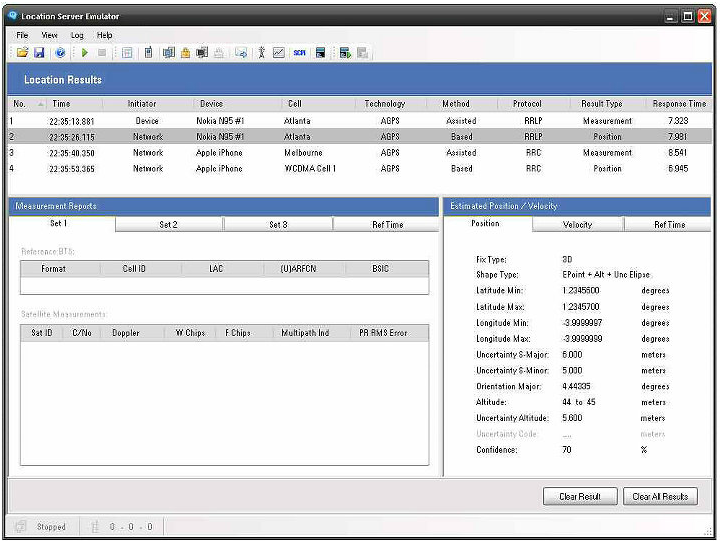Click the message with arrow toolbar icon

point(241,52)
